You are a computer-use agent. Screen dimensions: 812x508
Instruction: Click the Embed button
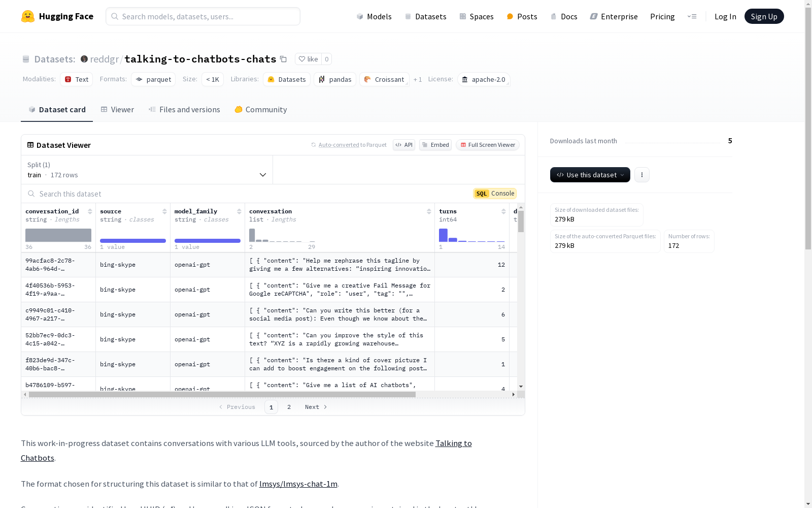coord(435,145)
